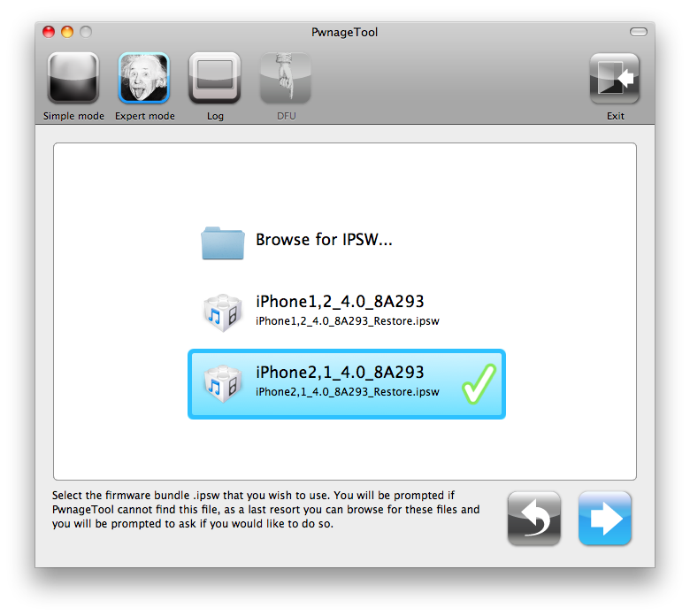Click iPhone1,2_4.0_8A293_Restore.ipsw filename

click(347, 321)
